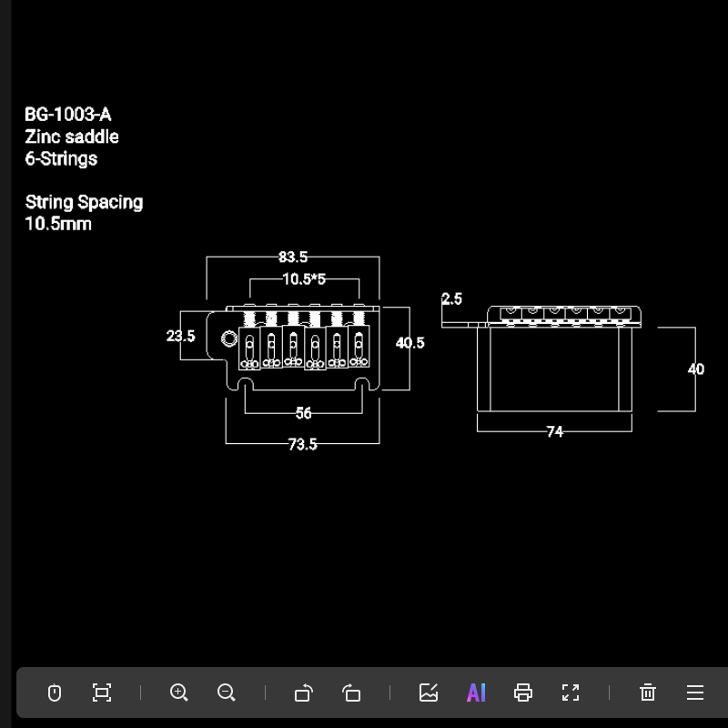Image resolution: width=728 pixels, height=728 pixels.
Task: Open the AI tools button
Action: click(476, 693)
